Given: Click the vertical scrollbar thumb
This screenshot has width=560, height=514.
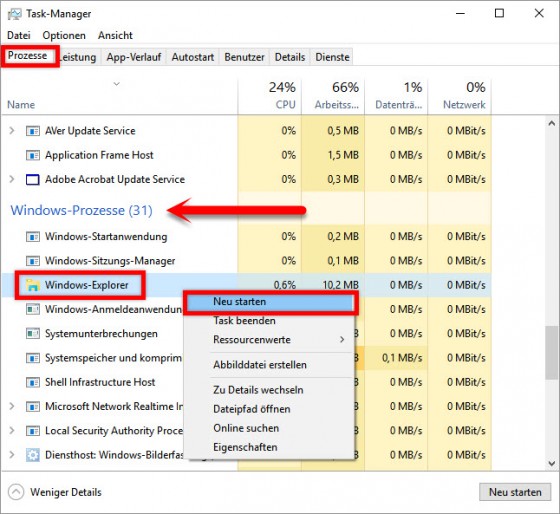Looking at the screenshot, I should (551, 353).
